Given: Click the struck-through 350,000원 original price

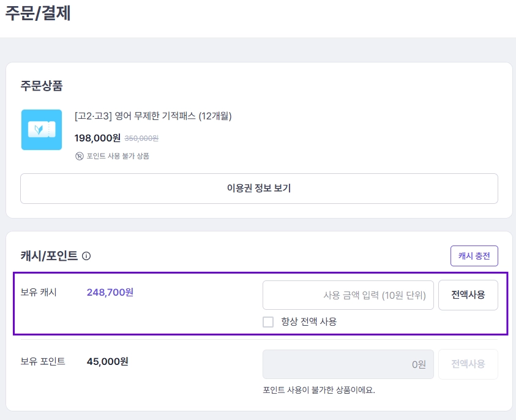Looking at the screenshot, I should 141,138.
